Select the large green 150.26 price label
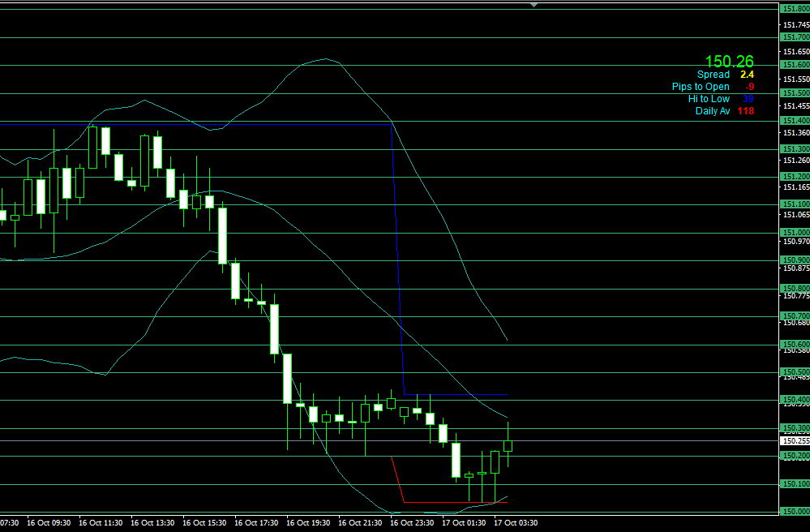The width and height of the screenshot is (810, 532). tap(729, 62)
